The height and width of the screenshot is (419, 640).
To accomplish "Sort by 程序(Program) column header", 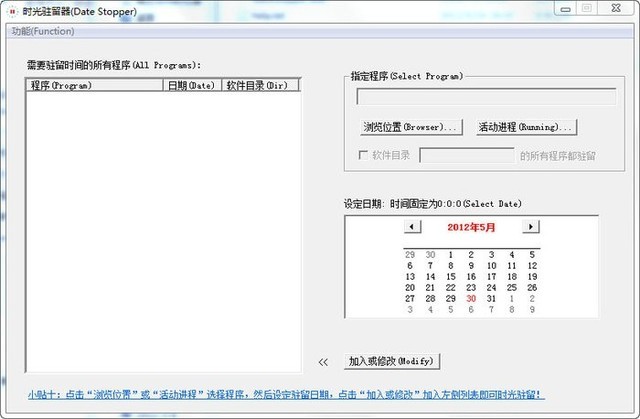I will click(94, 86).
